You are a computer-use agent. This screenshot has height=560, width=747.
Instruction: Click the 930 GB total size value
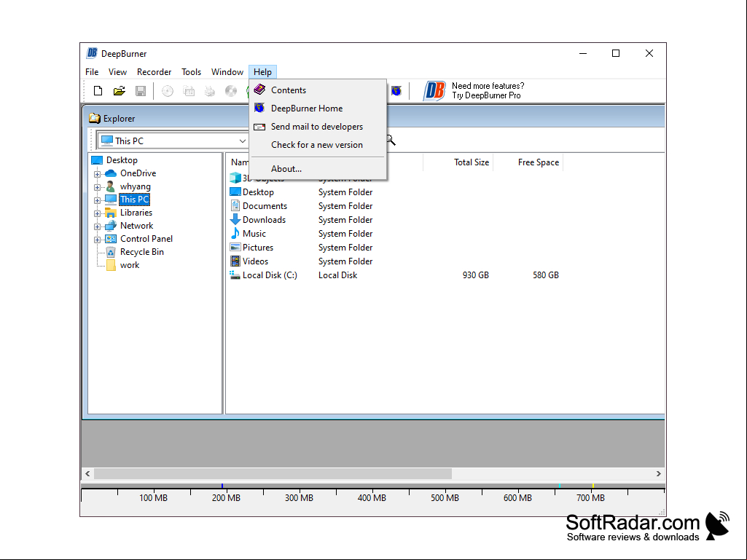pyautogui.click(x=475, y=275)
